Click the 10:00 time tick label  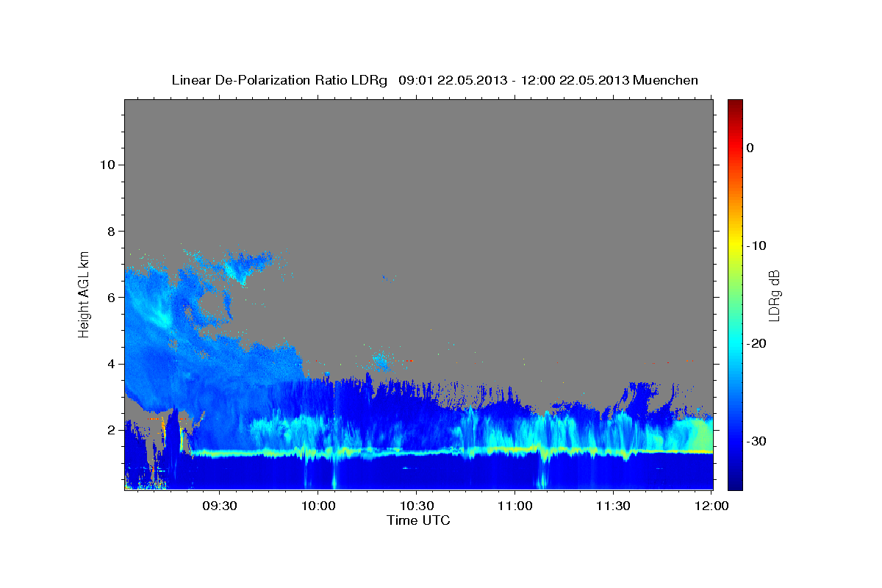click(x=318, y=506)
